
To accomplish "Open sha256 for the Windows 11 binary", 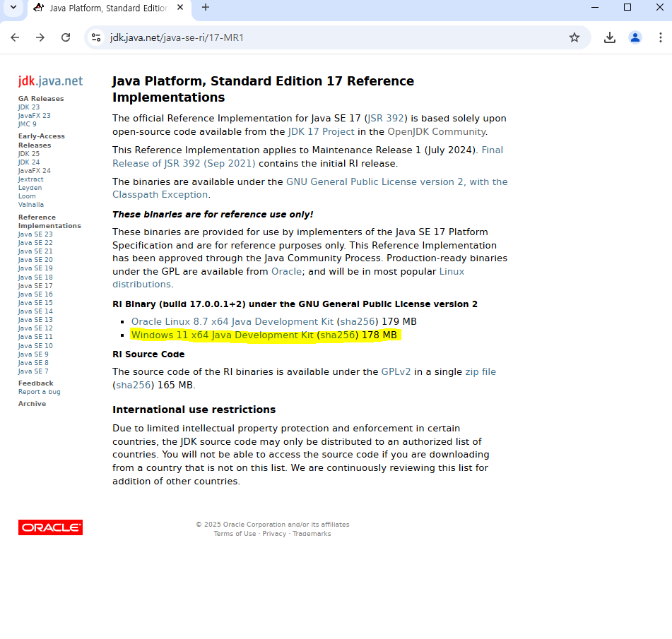I will [338, 335].
